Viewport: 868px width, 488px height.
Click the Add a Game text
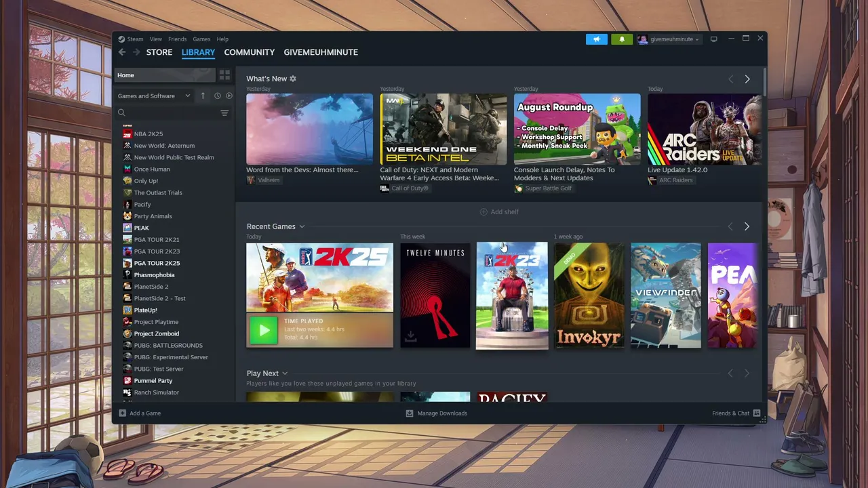(x=145, y=413)
